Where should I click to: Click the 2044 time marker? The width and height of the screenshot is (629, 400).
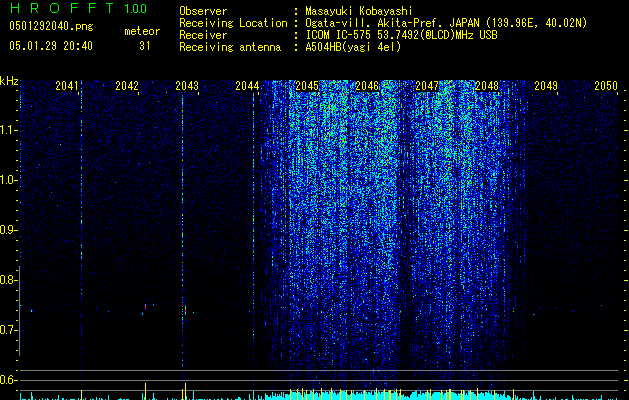[247, 86]
